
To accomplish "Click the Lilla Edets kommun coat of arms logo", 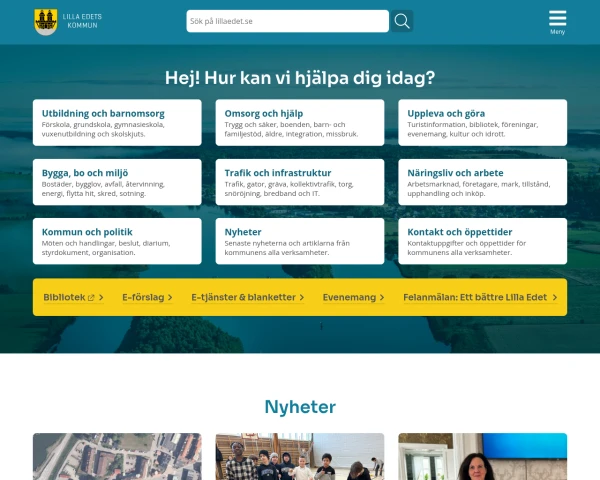I will (x=46, y=22).
